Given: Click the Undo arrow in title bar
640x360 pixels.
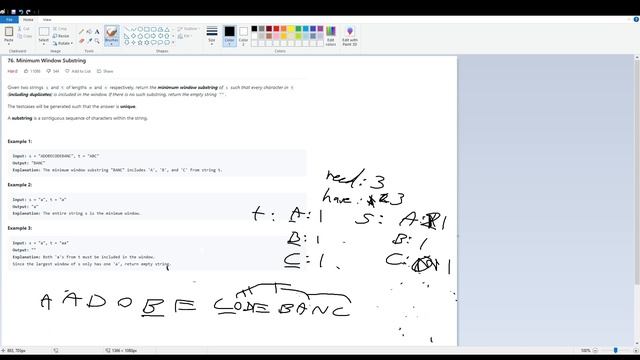Looking at the screenshot, I should click(x=21, y=12).
